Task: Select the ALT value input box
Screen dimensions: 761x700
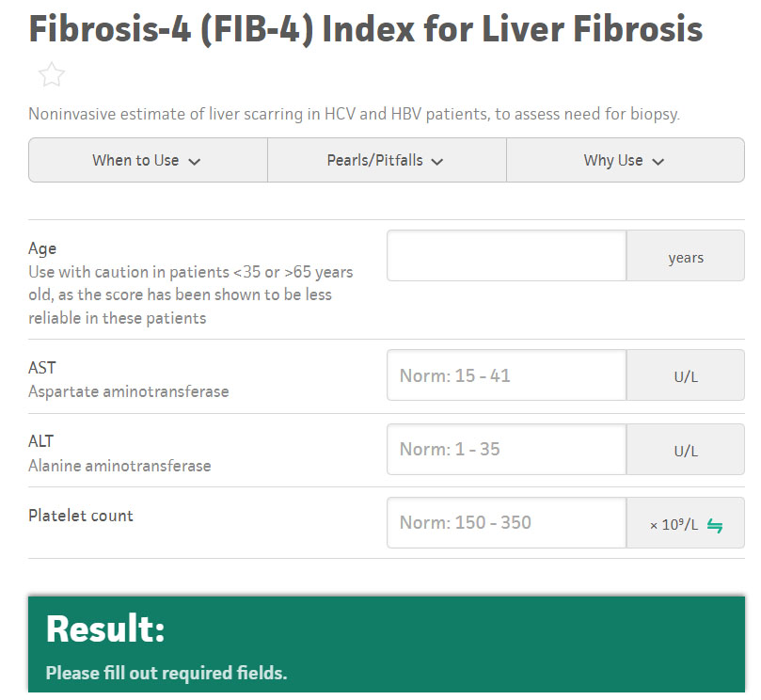Action: pyautogui.click(x=506, y=449)
